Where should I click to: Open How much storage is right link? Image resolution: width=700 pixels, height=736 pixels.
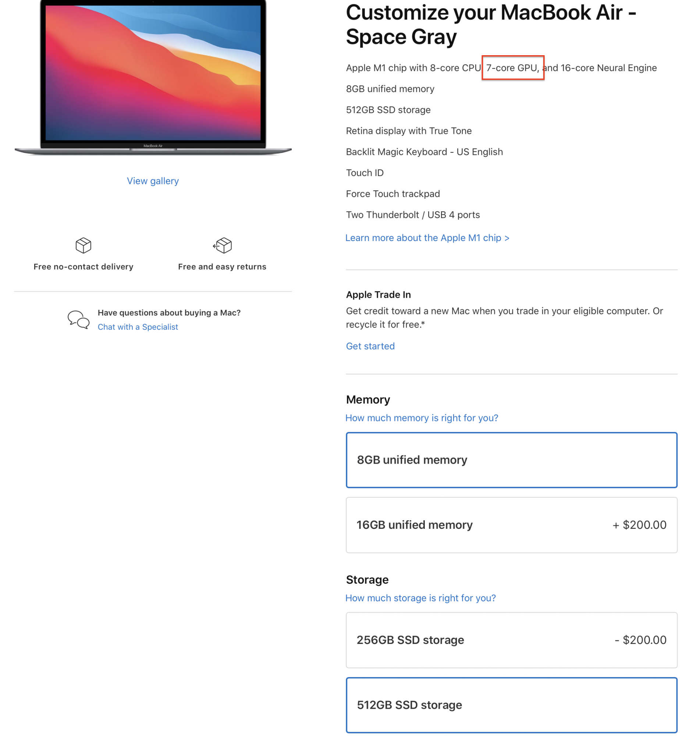(420, 598)
